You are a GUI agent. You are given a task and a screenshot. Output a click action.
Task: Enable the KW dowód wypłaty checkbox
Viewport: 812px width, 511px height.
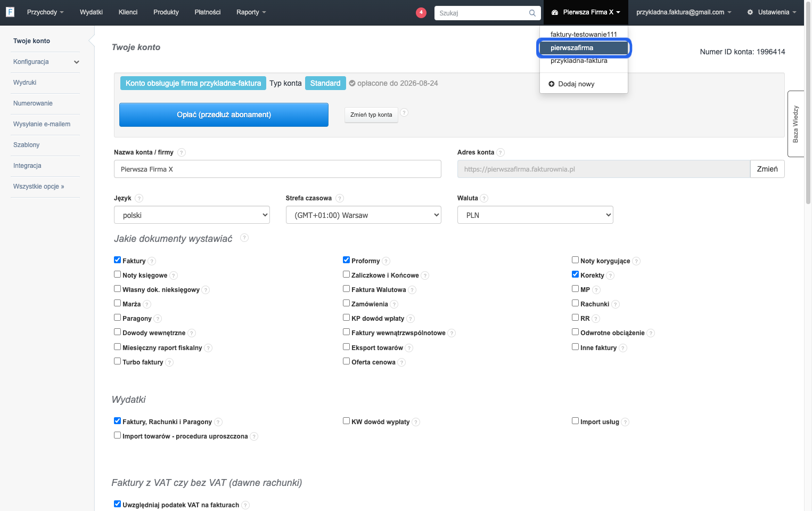[346, 421]
